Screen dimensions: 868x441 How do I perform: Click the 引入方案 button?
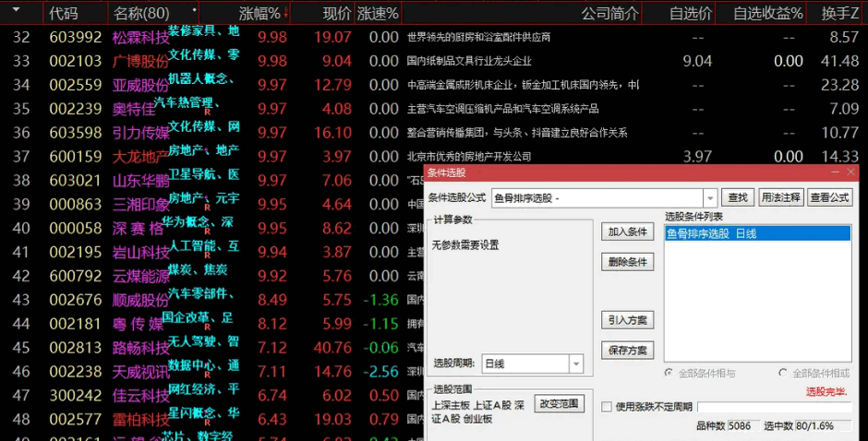627,320
